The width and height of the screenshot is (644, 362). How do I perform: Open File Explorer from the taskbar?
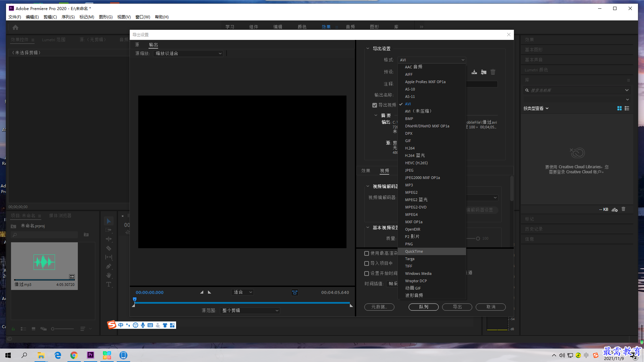click(x=41, y=355)
